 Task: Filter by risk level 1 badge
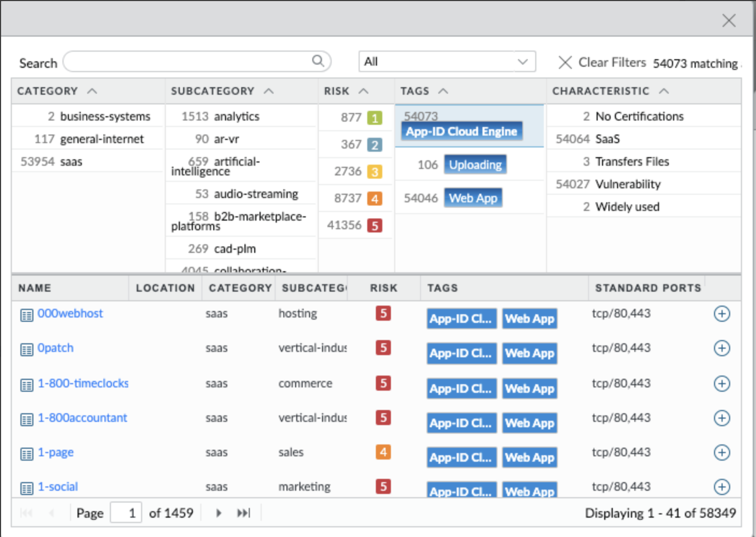(x=374, y=117)
